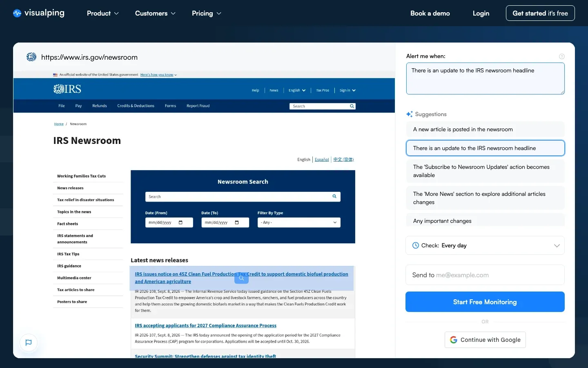Click the Newsroom Search magnifier icon
588x368 pixels.
(334, 197)
